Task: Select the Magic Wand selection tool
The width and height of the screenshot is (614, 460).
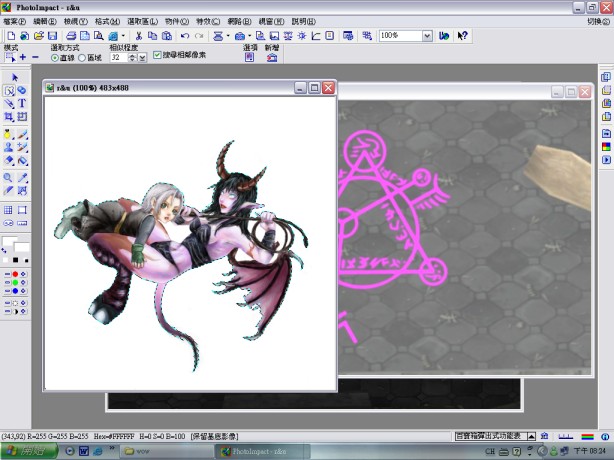Action: click(x=9, y=90)
